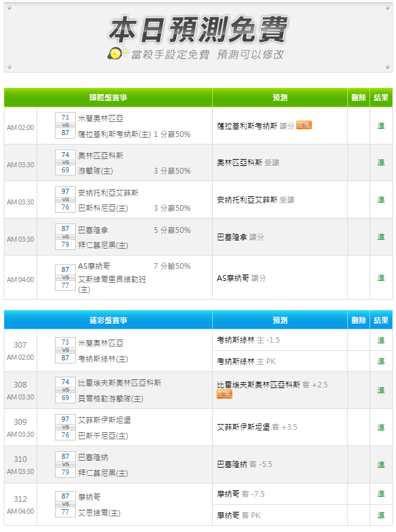Select prediction 摩納哥 客 -7.5

tap(241, 494)
